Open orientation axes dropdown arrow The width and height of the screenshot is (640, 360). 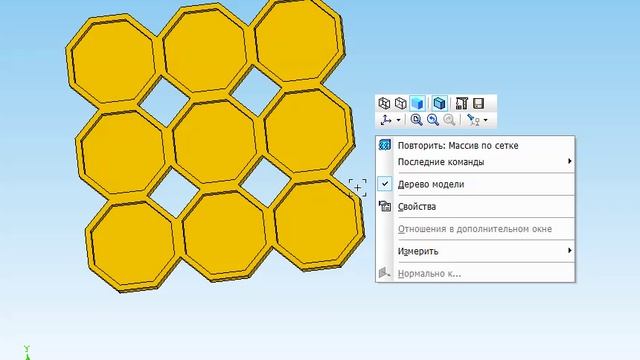pyautogui.click(x=398, y=120)
